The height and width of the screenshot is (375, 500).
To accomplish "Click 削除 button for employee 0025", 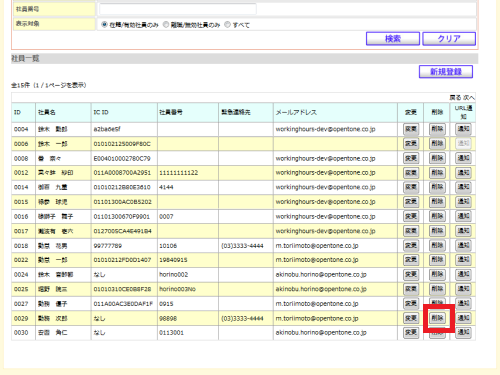I will [x=437, y=289].
